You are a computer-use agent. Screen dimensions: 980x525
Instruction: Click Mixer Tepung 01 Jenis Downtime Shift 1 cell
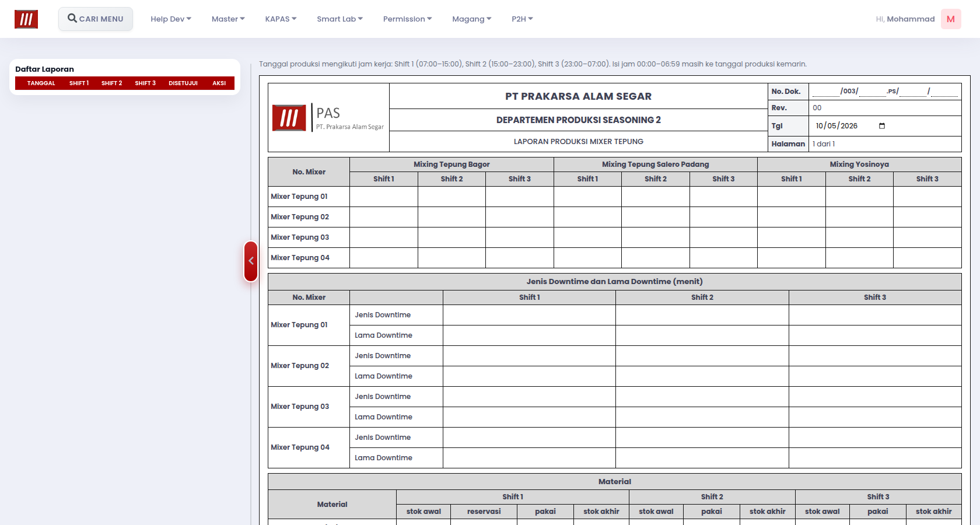point(529,315)
